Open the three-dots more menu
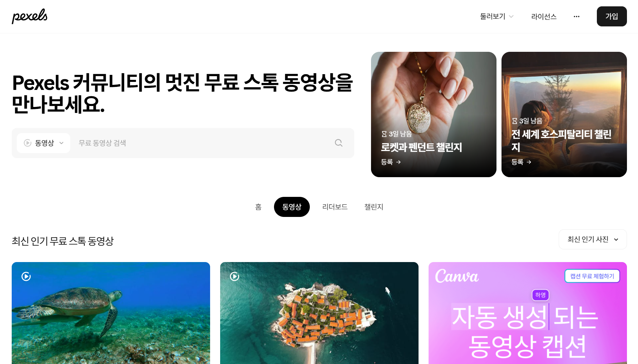Screen dimensions: 638x364 click(x=576, y=16)
